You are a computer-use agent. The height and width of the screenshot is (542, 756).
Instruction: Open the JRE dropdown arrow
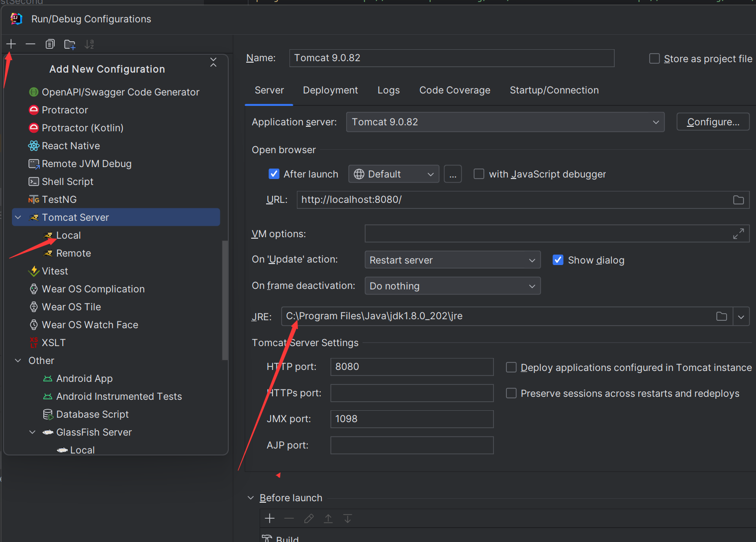(741, 317)
